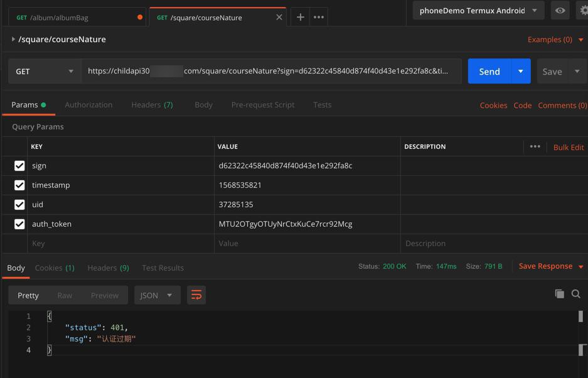This screenshot has width=588, height=378.
Task: Select the /square/courseNature request tab
Action: 218,17
